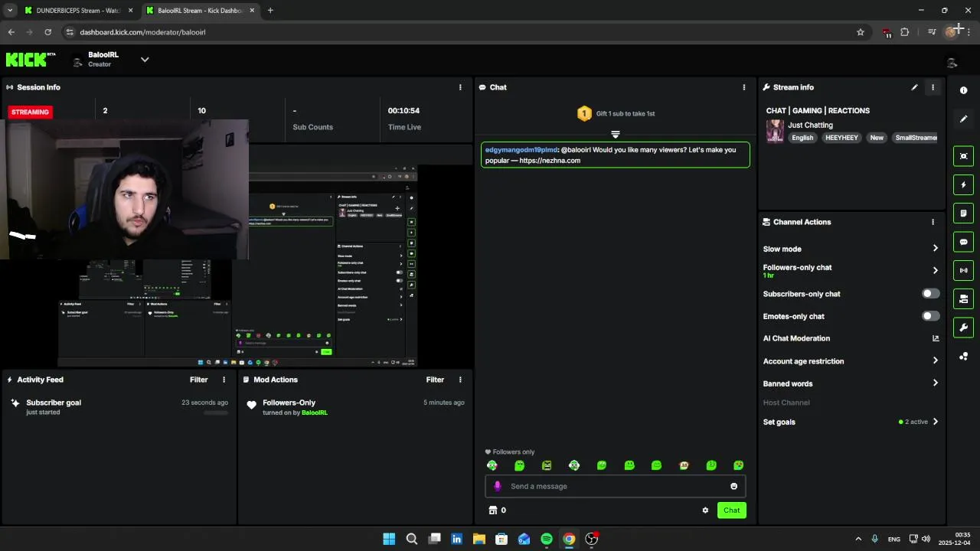The image size is (980, 551).
Task: Open the Chat panel three-dot menu
Action: click(743, 87)
